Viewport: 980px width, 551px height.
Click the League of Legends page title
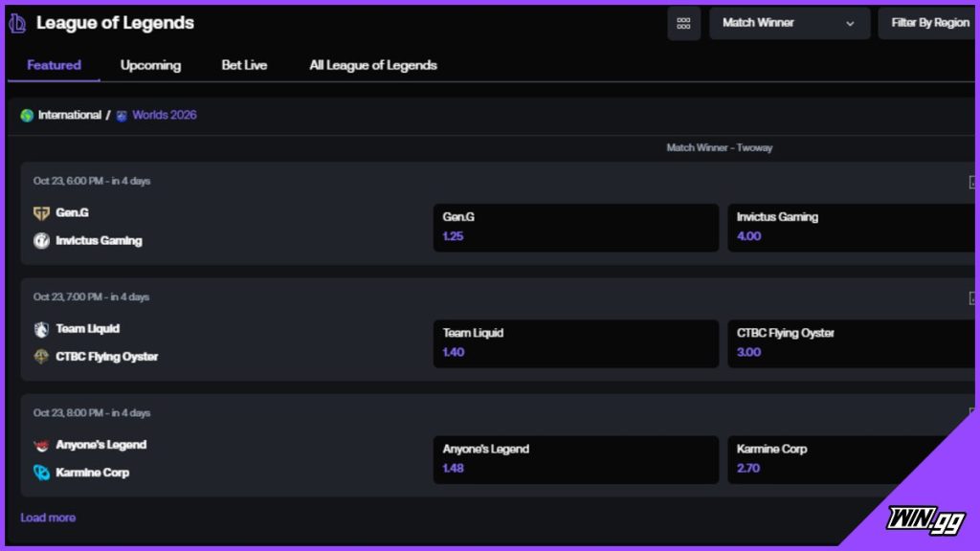pyautogui.click(x=115, y=23)
